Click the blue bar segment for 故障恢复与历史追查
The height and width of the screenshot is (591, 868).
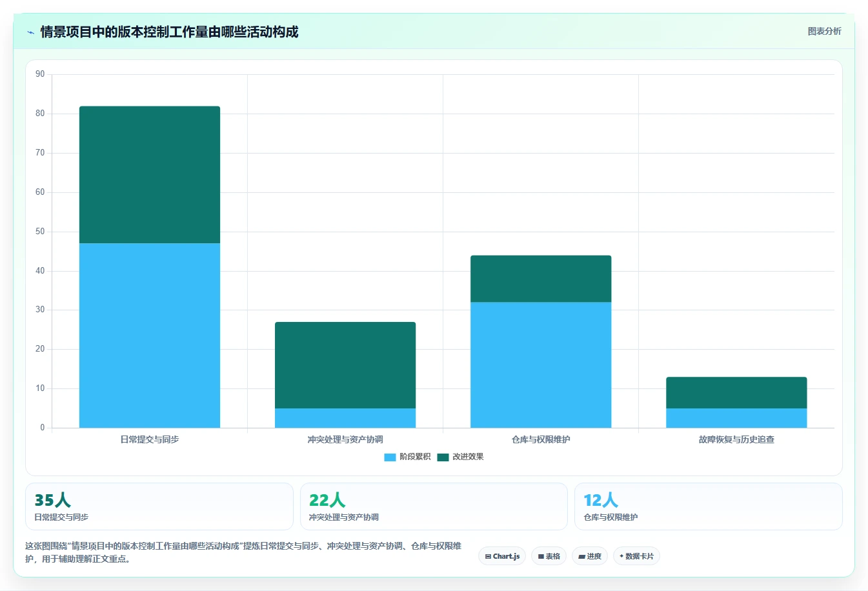[x=736, y=418]
